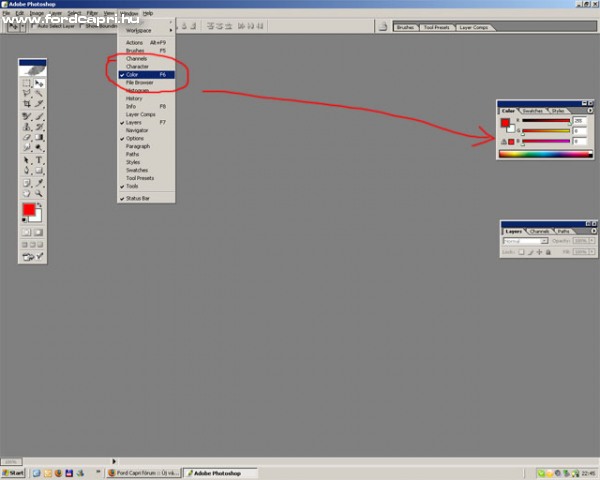Toggle Auto Select Layer checkbox
This screenshot has width=600, height=480.
tap(34, 26)
